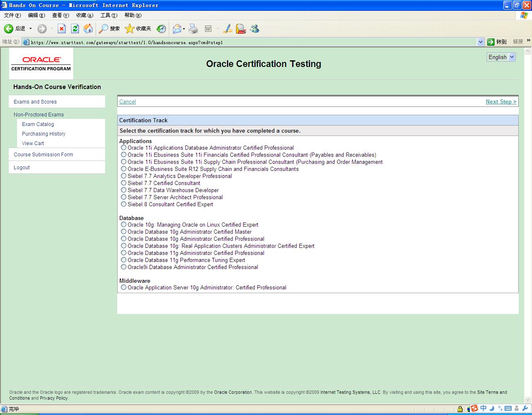
Task: Open Exams and Scores sidebar link
Action: pyautogui.click(x=35, y=101)
